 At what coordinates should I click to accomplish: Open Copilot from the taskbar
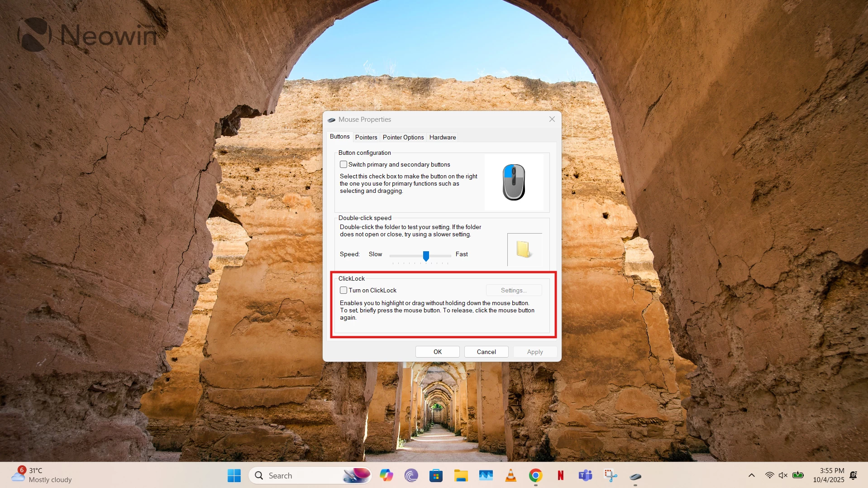386,475
